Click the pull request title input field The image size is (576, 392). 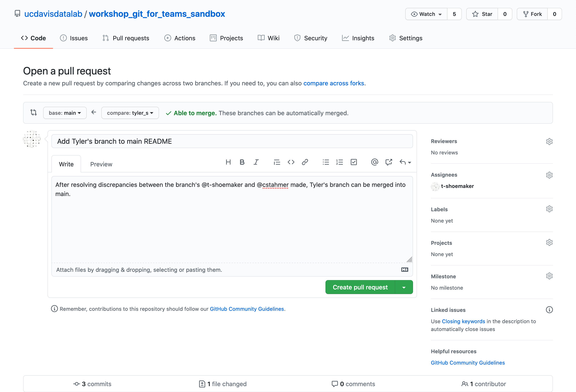coord(232,141)
